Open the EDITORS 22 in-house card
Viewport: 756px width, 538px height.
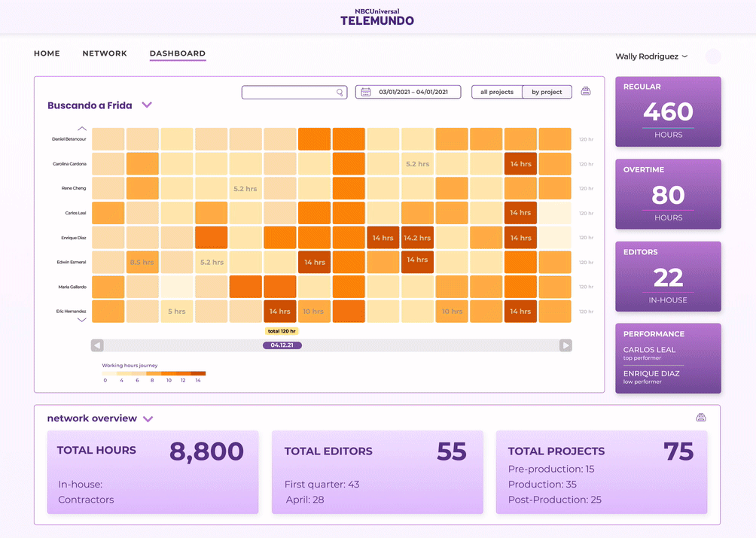[x=668, y=276]
